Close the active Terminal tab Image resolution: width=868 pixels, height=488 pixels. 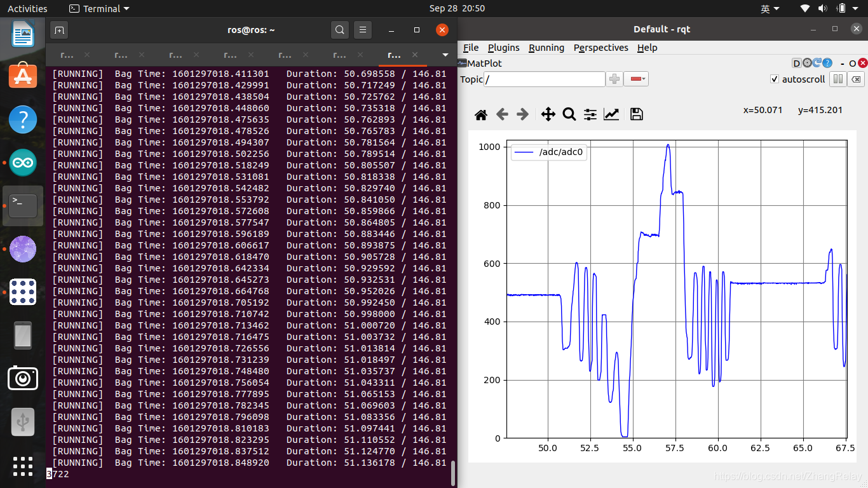pyautogui.click(x=415, y=55)
